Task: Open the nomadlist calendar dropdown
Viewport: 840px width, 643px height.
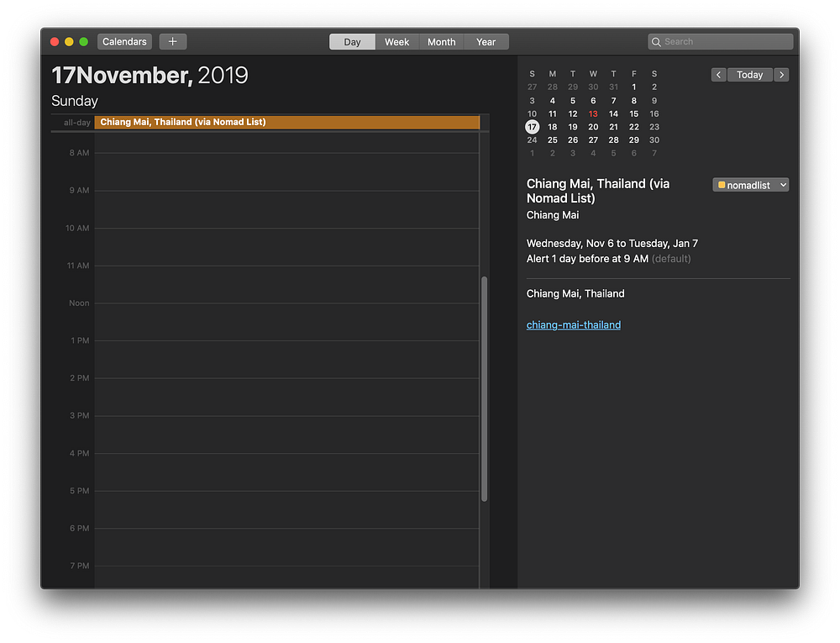Action: [x=750, y=185]
